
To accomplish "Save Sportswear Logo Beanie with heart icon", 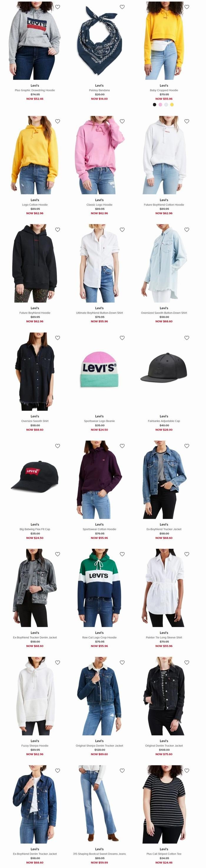I will point(122,338).
